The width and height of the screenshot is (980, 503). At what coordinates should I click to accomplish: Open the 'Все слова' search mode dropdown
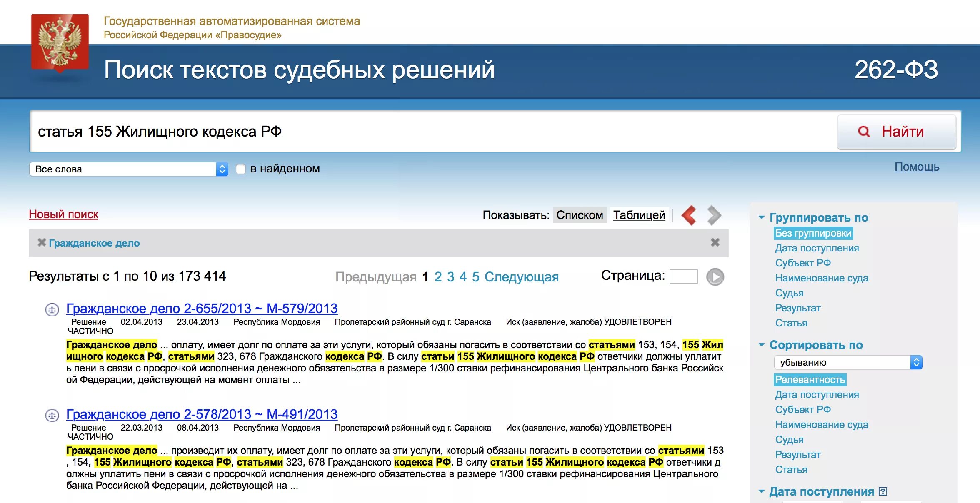[129, 169]
